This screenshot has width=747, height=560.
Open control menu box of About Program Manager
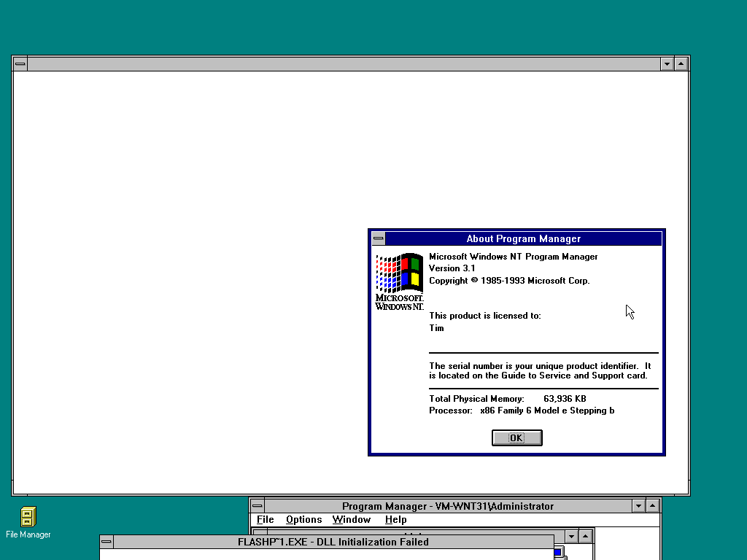coord(379,238)
